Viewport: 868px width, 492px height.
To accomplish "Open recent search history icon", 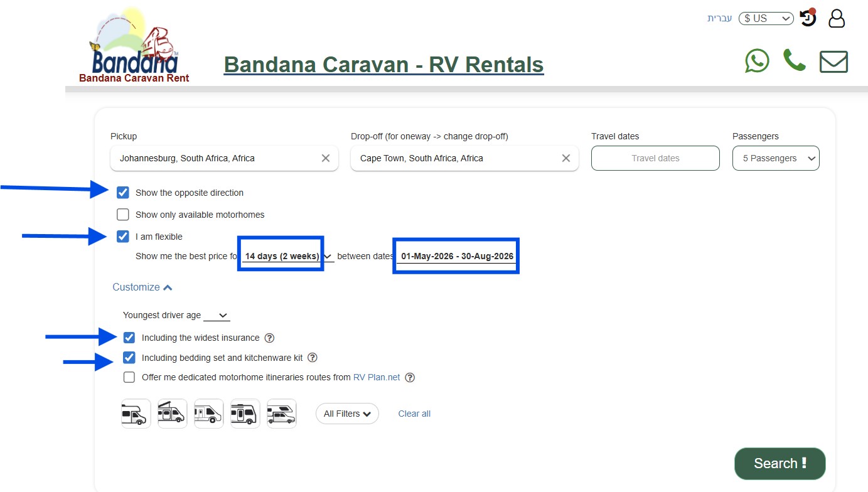I will click(808, 18).
